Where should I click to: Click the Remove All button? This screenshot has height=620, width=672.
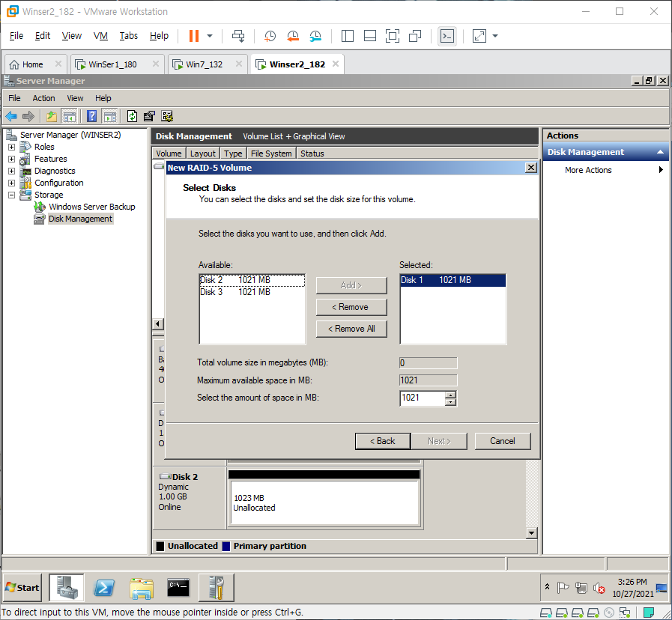[351, 329]
